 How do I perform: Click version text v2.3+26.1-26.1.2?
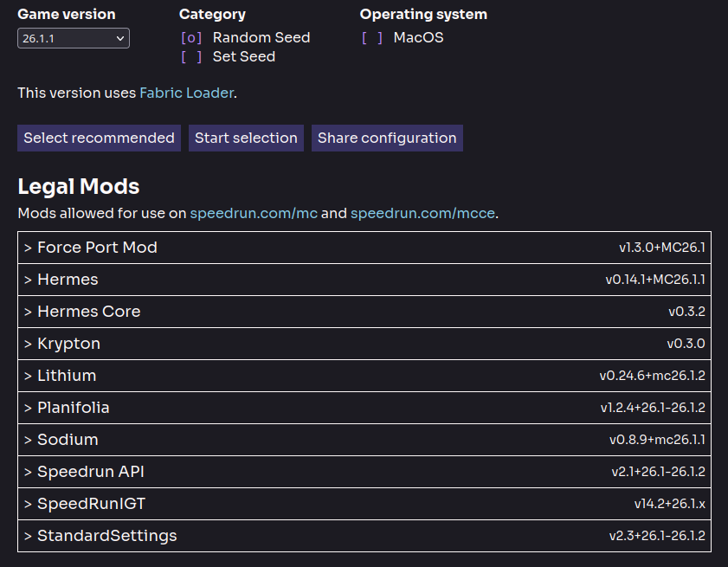tap(657, 536)
